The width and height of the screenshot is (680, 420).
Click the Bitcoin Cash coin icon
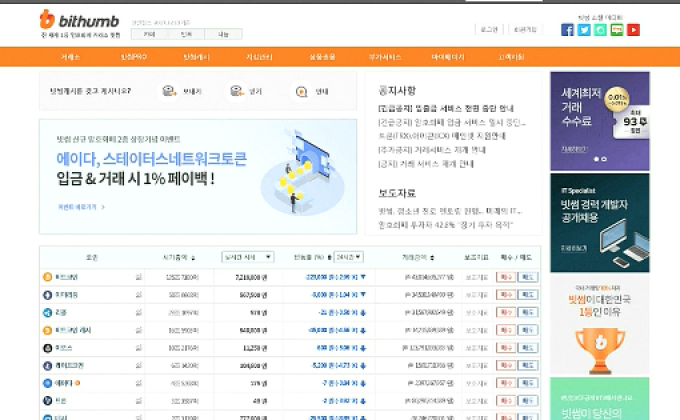pos(48,330)
